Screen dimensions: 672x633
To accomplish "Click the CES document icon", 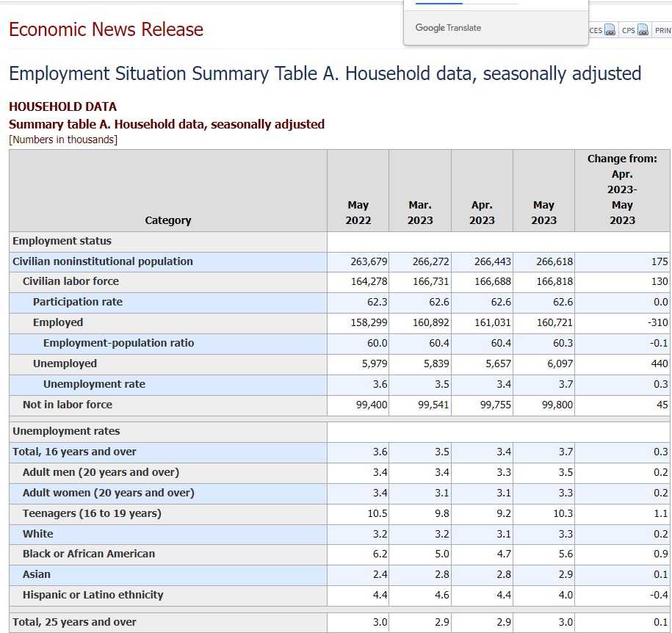I will pos(610,30).
